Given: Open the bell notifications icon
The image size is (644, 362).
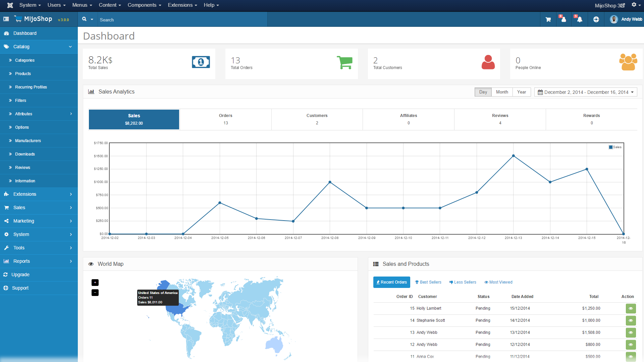Looking at the screenshot, I should tap(579, 19).
